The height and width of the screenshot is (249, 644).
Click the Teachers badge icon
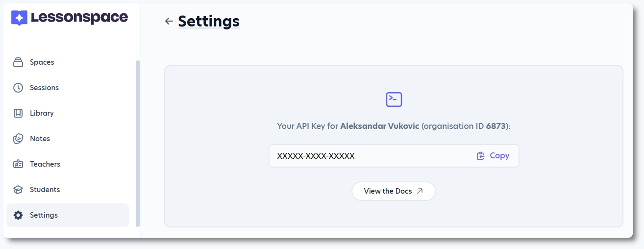pyautogui.click(x=18, y=164)
